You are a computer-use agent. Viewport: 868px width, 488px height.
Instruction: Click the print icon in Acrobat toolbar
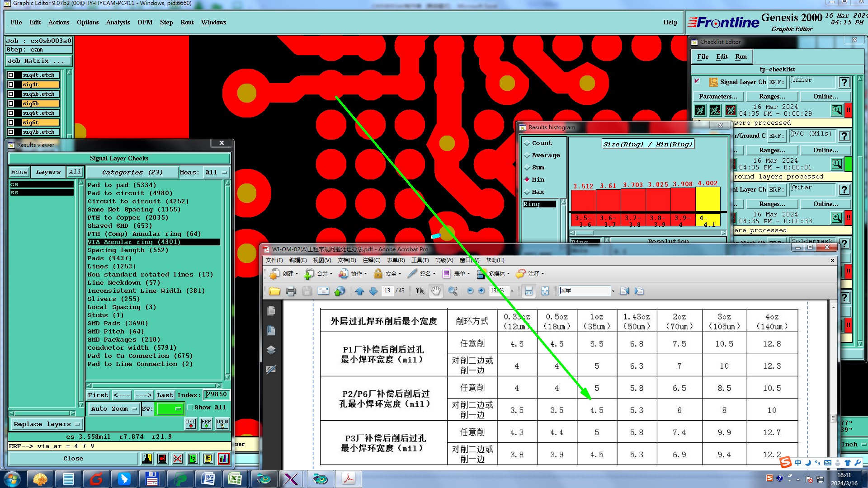[x=291, y=291]
